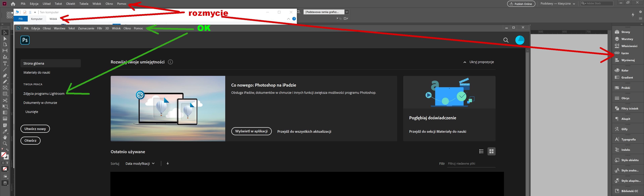Pick the Hand tool
Viewport: 644px width, 196px height.
[x=5, y=137]
